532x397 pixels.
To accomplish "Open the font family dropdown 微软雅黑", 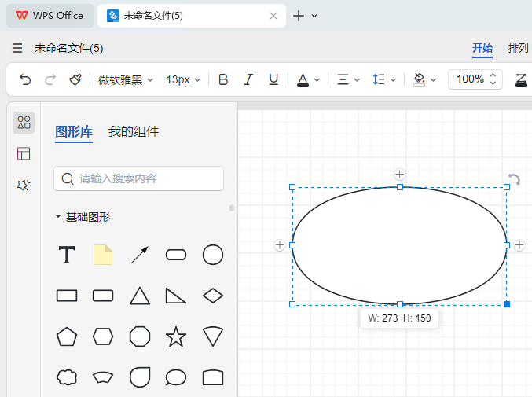I will (x=126, y=80).
